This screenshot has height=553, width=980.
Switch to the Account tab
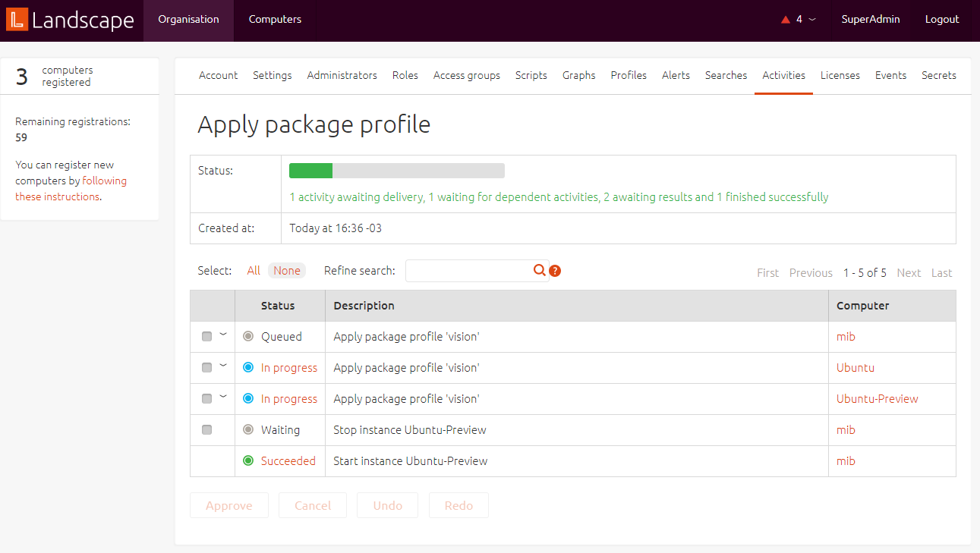[218, 75]
